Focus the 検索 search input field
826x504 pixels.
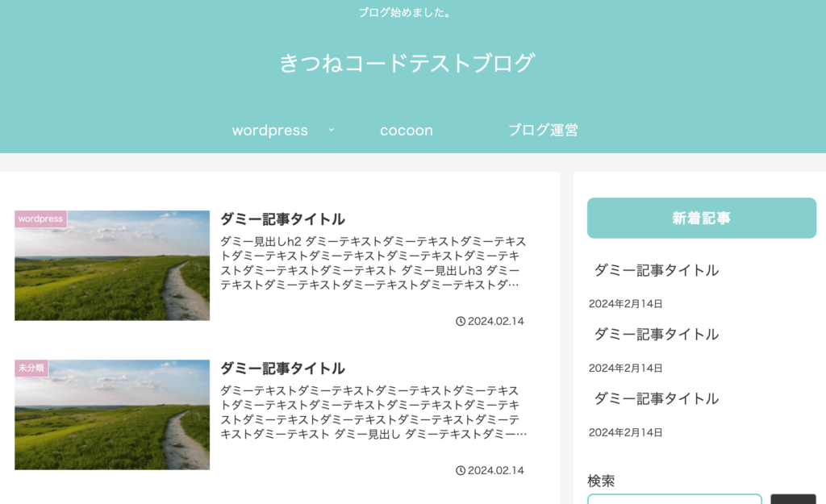point(674,498)
